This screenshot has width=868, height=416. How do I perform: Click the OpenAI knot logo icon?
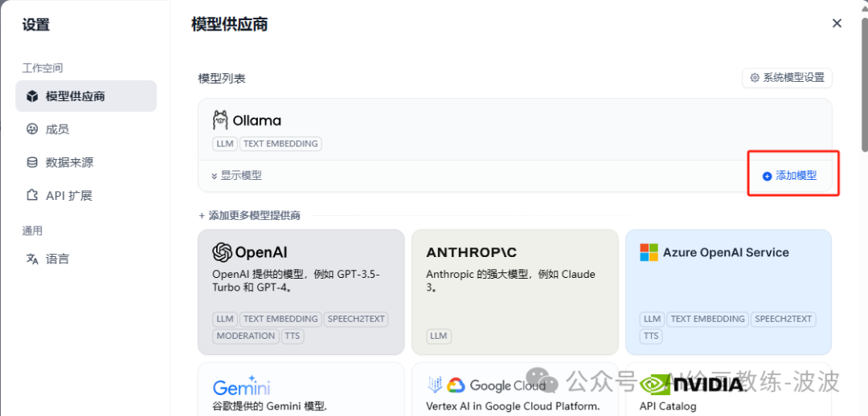point(222,253)
